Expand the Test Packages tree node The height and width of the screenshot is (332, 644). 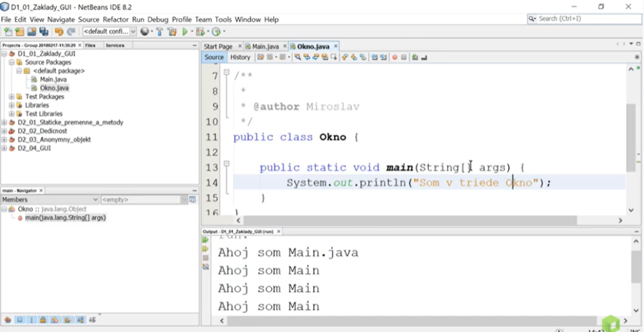click(12, 97)
